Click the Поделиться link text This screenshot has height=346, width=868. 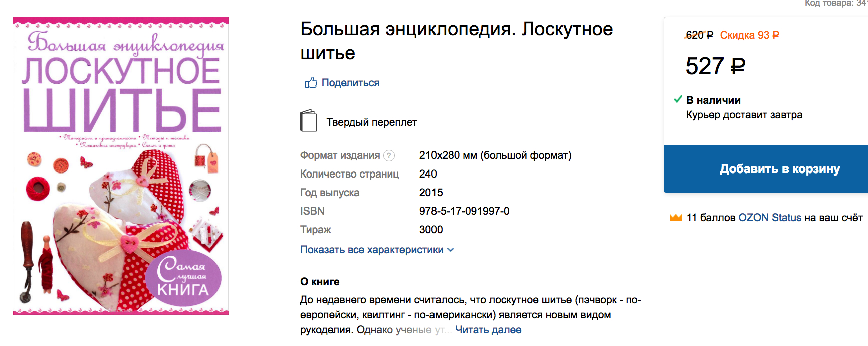click(x=350, y=83)
